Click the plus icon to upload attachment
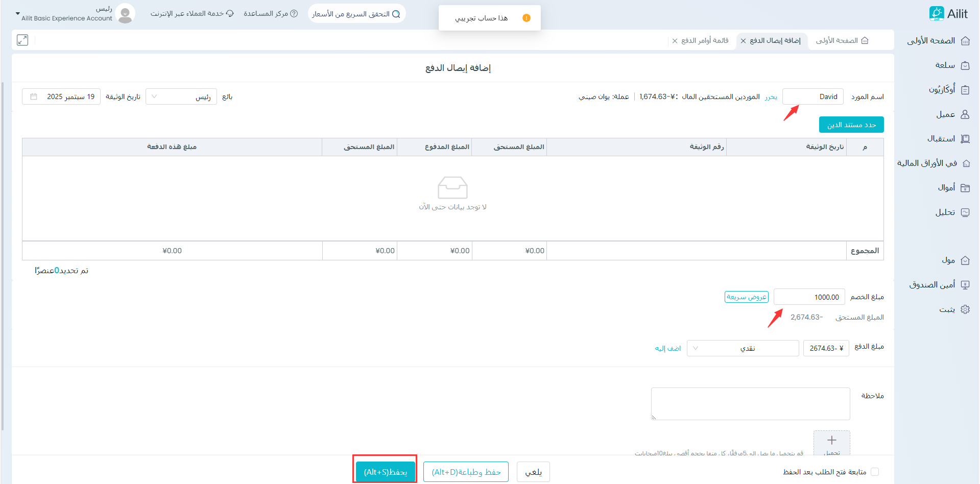Image resolution: width=980 pixels, height=484 pixels. (x=831, y=441)
